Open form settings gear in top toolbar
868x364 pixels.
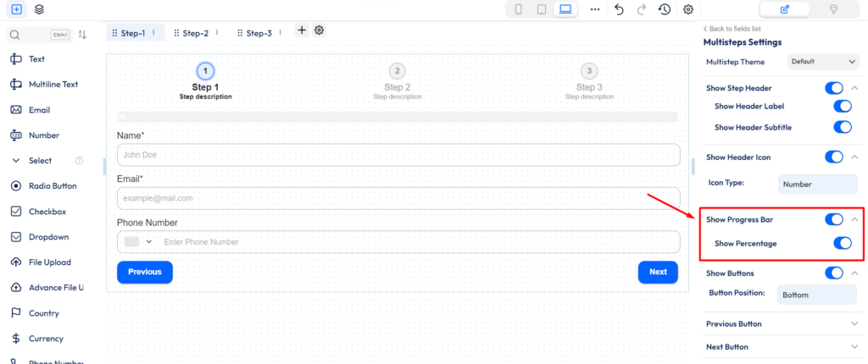click(688, 9)
